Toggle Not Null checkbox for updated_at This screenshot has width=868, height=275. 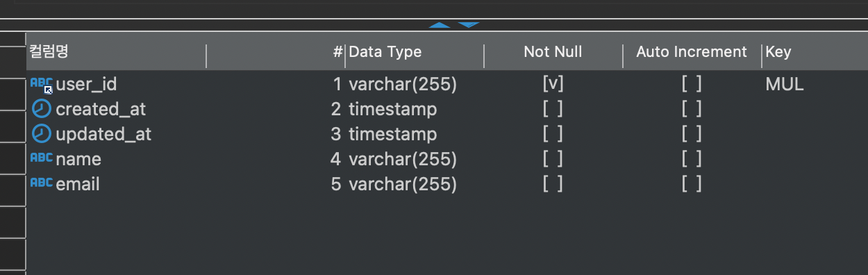click(553, 134)
